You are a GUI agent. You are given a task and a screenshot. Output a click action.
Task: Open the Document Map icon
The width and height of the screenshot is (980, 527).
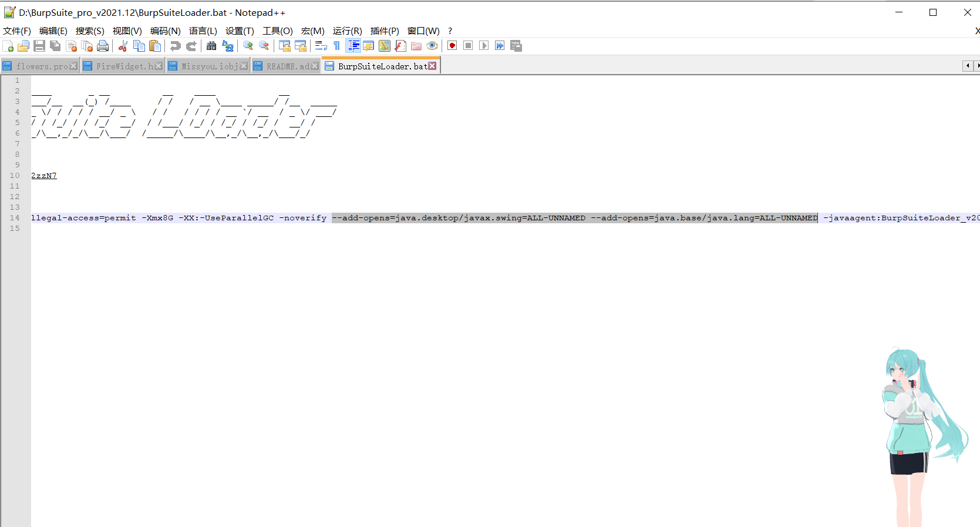[x=385, y=46]
